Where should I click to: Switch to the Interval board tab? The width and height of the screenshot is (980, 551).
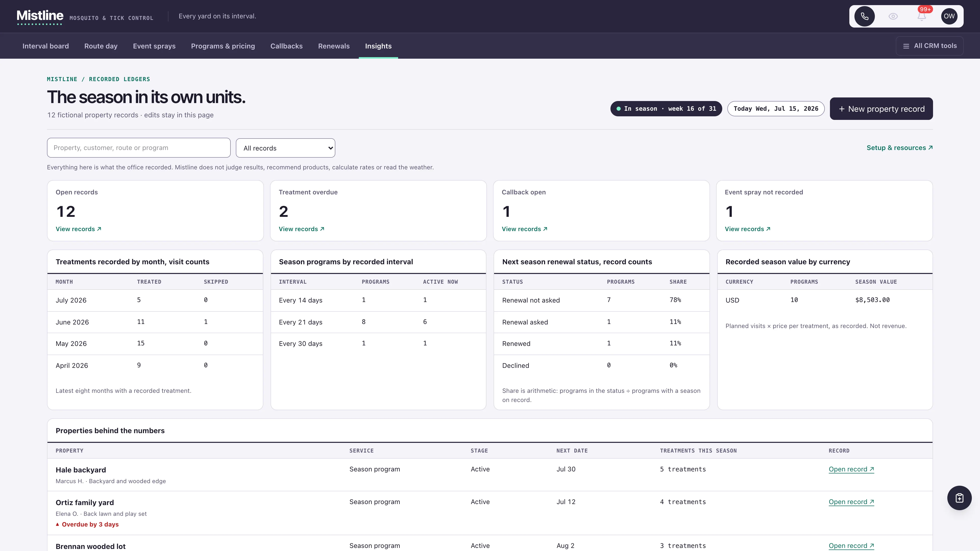point(46,46)
